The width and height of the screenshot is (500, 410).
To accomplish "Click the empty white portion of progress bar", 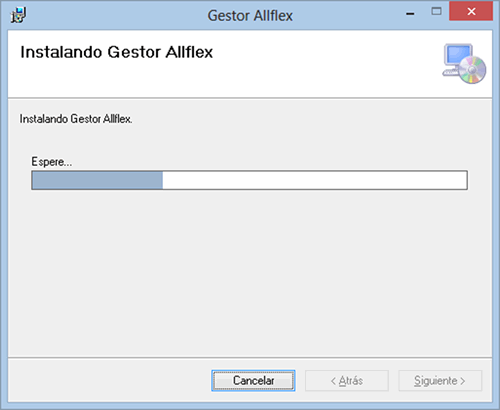I will tap(315, 180).
